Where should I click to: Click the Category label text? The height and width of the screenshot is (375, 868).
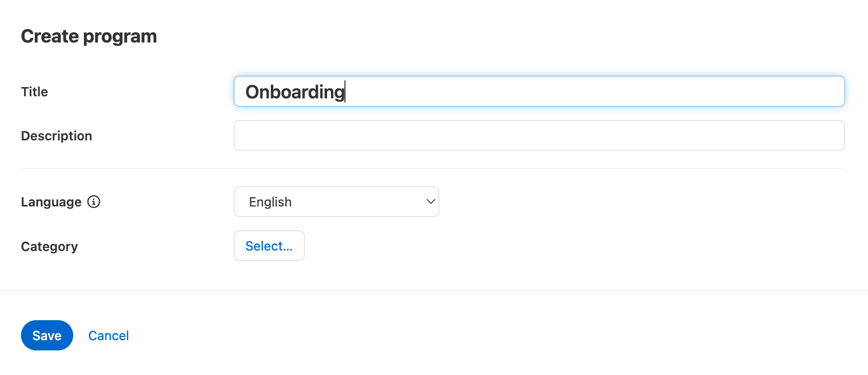pyautogui.click(x=49, y=246)
